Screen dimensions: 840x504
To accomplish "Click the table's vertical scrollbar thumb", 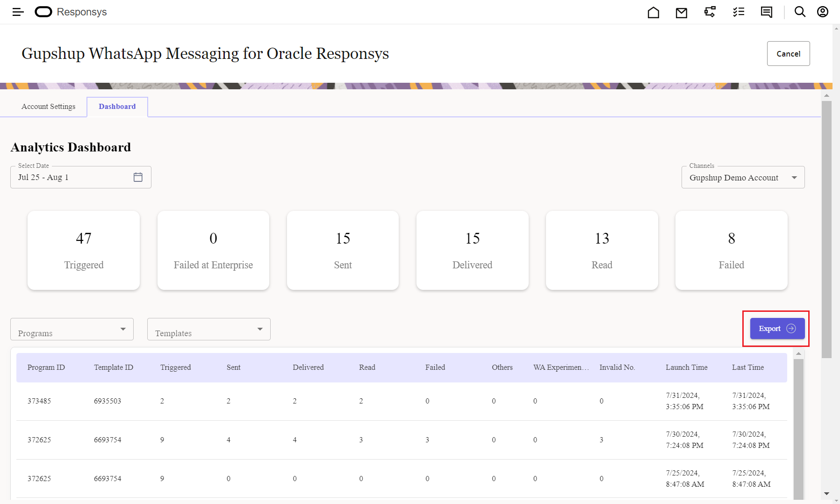I will tap(798, 429).
